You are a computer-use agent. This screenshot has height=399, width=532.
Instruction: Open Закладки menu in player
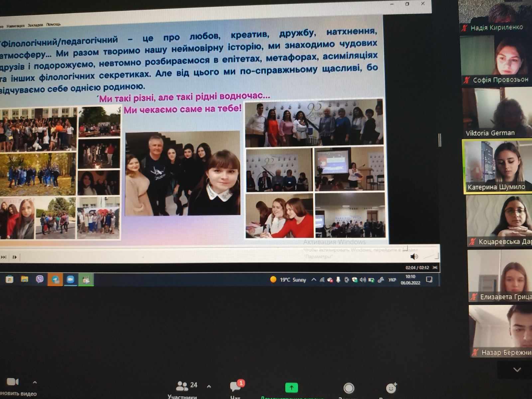click(35, 25)
